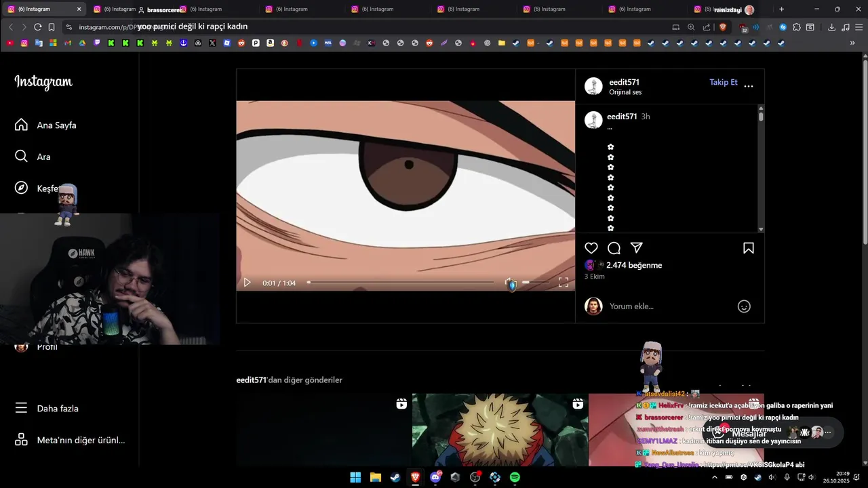Screen dimensions: 868x488
Task: Mute the video sound
Action: pos(509,283)
